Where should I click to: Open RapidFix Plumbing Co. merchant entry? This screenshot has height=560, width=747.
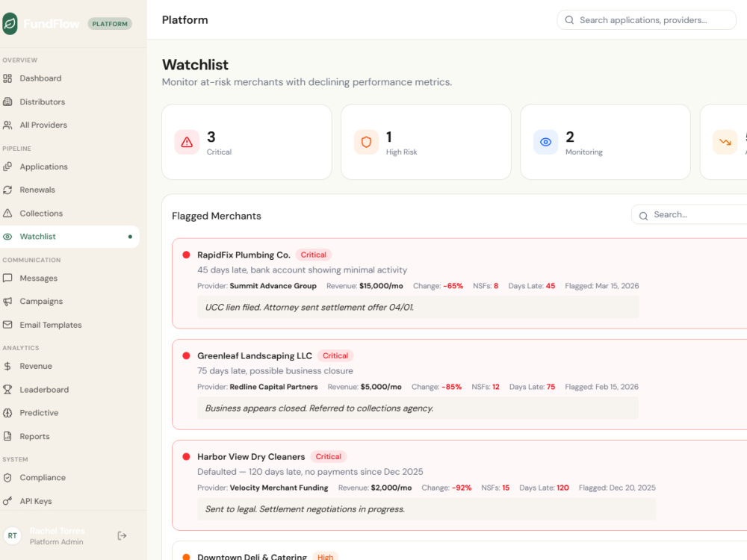click(459, 283)
